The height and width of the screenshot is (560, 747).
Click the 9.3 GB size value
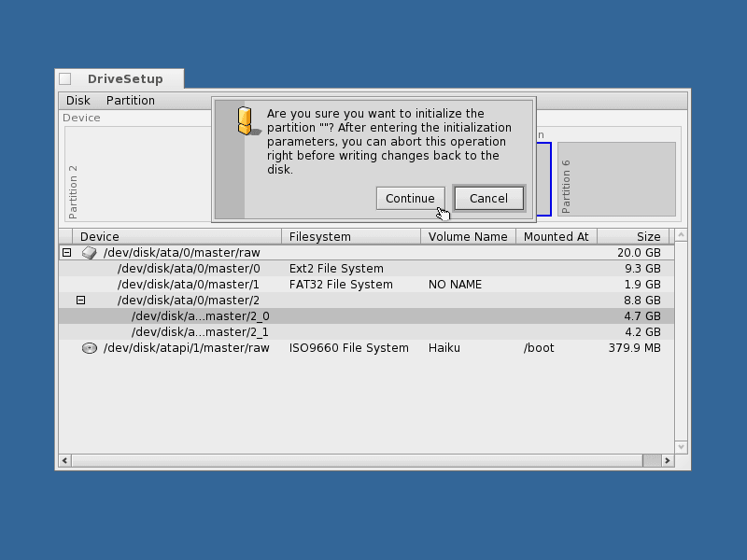[642, 269]
